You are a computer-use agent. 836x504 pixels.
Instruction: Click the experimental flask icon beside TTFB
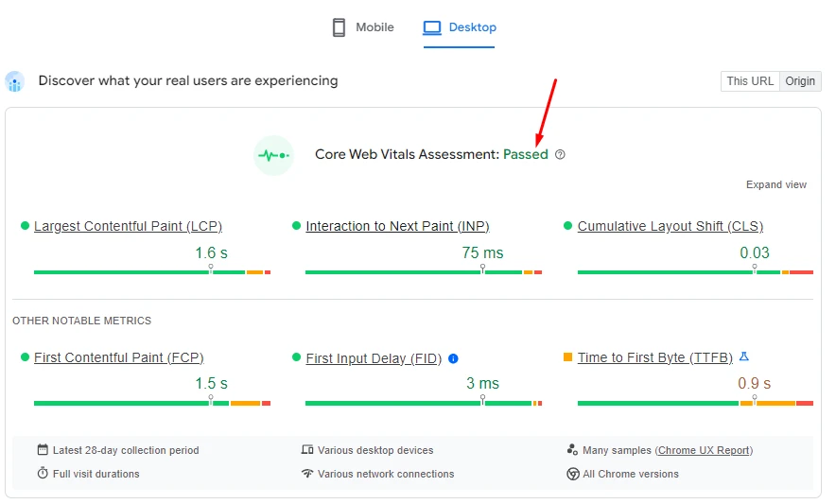point(744,357)
